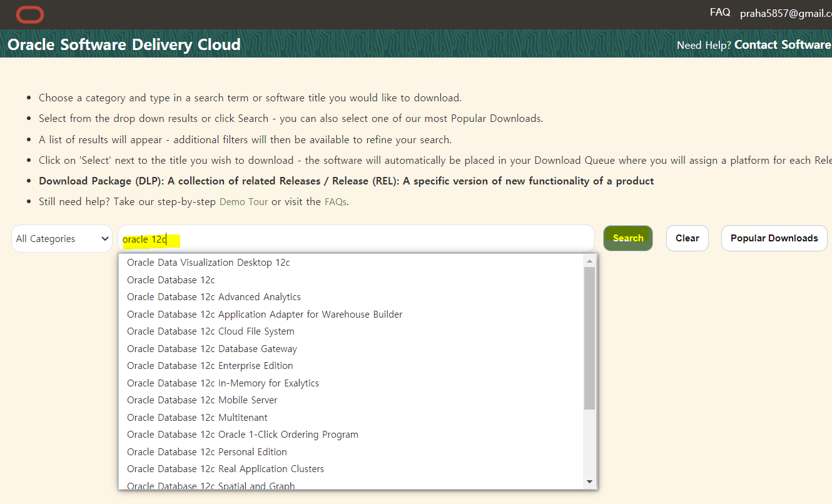Choose Oracle Database 12c Spatial and Graph
Screen dimensions: 832x504
[352, 485]
